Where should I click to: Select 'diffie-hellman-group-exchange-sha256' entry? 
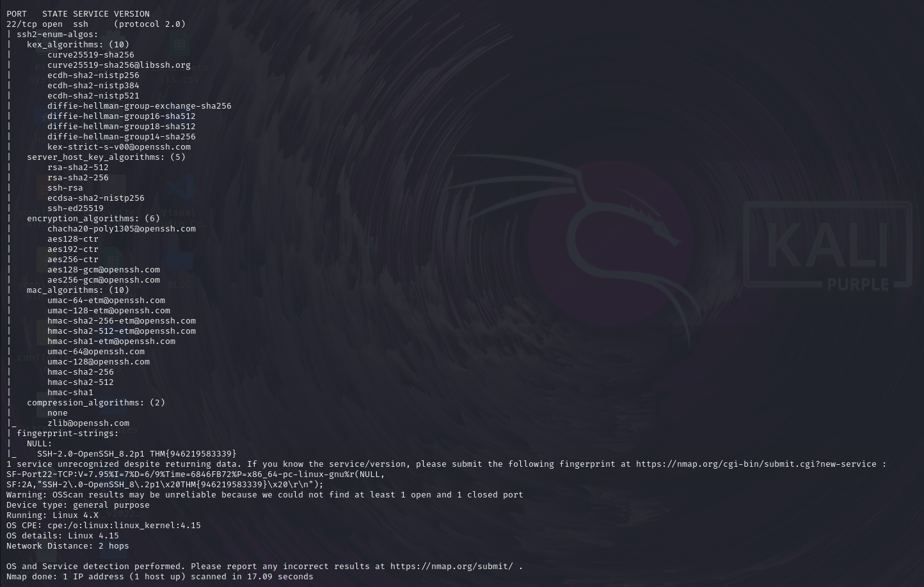click(139, 106)
